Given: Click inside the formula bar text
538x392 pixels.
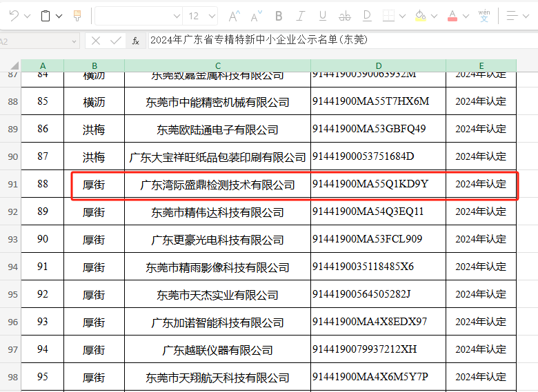Looking at the screenshot, I should [x=310, y=41].
